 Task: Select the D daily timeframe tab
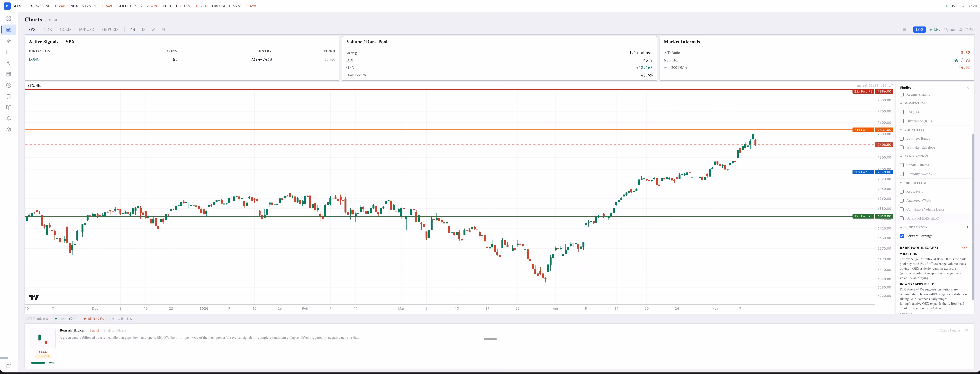[143, 30]
